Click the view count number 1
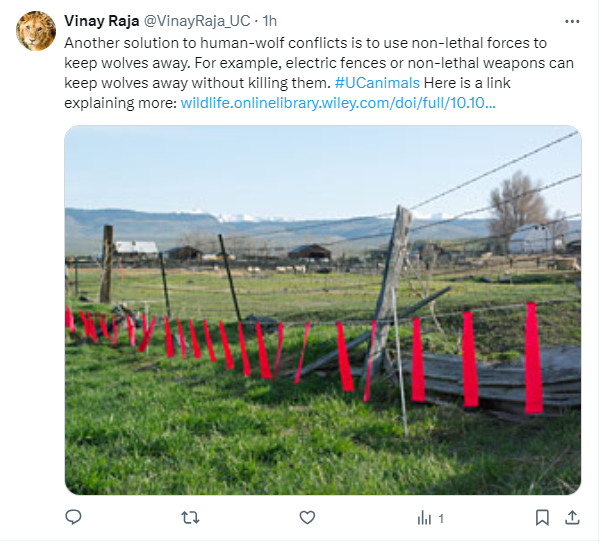The height and width of the screenshot is (544, 602). pyautogui.click(x=441, y=518)
